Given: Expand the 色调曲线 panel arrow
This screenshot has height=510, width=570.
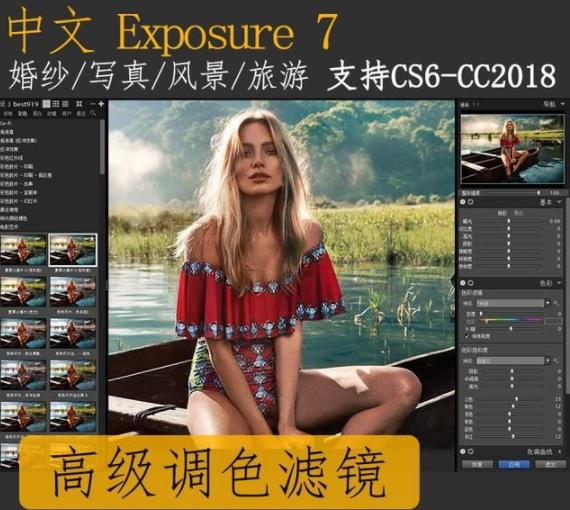Looking at the screenshot, I should coord(560,451).
